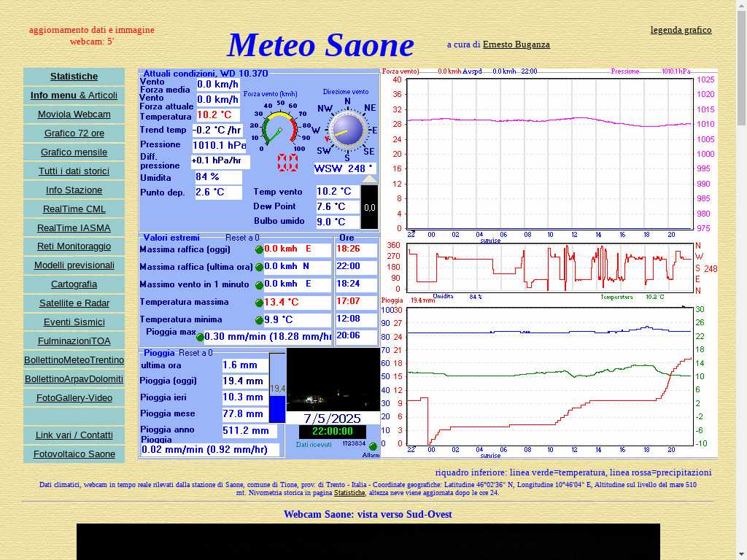Image resolution: width=747 pixels, height=560 pixels.
Task: Open RealTime CML link
Action: click(74, 209)
